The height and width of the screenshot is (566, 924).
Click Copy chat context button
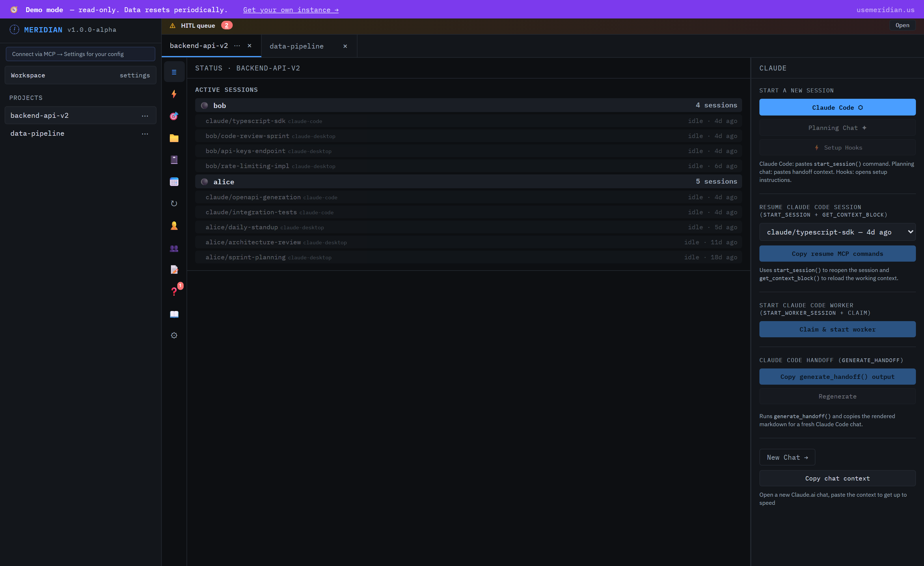(837, 478)
